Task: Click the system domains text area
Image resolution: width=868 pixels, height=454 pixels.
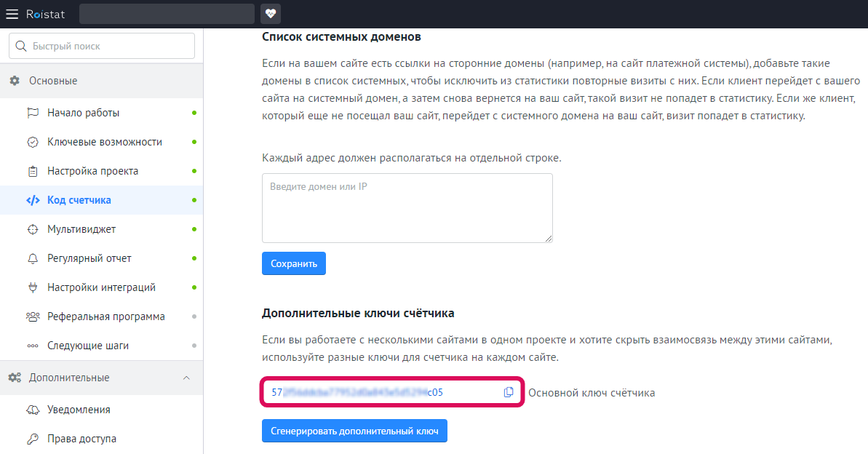Action: pos(407,208)
